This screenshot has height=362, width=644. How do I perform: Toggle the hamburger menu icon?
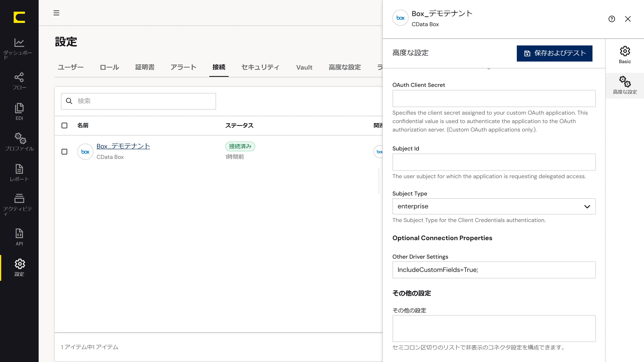[57, 13]
